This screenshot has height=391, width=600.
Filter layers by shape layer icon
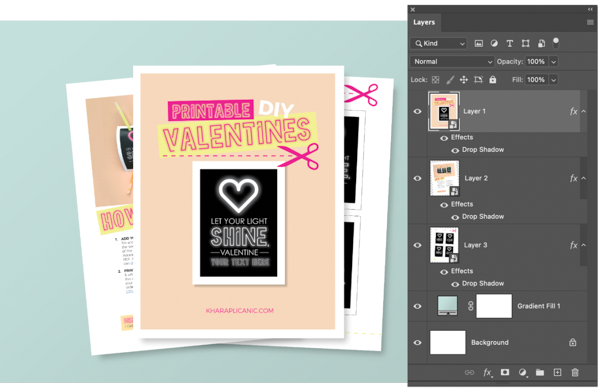point(525,44)
